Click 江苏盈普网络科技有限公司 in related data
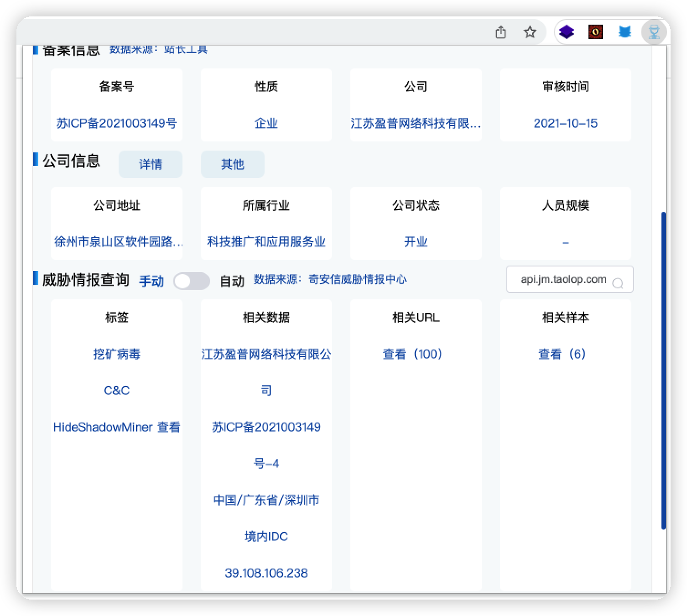The width and height of the screenshot is (687, 616). pos(266,372)
